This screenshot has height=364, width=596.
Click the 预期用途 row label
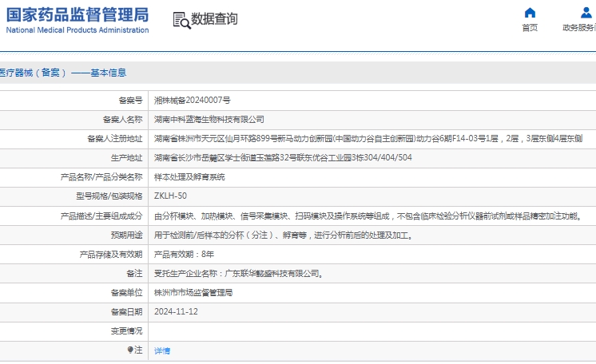pyautogui.click(x=126, y=235)
